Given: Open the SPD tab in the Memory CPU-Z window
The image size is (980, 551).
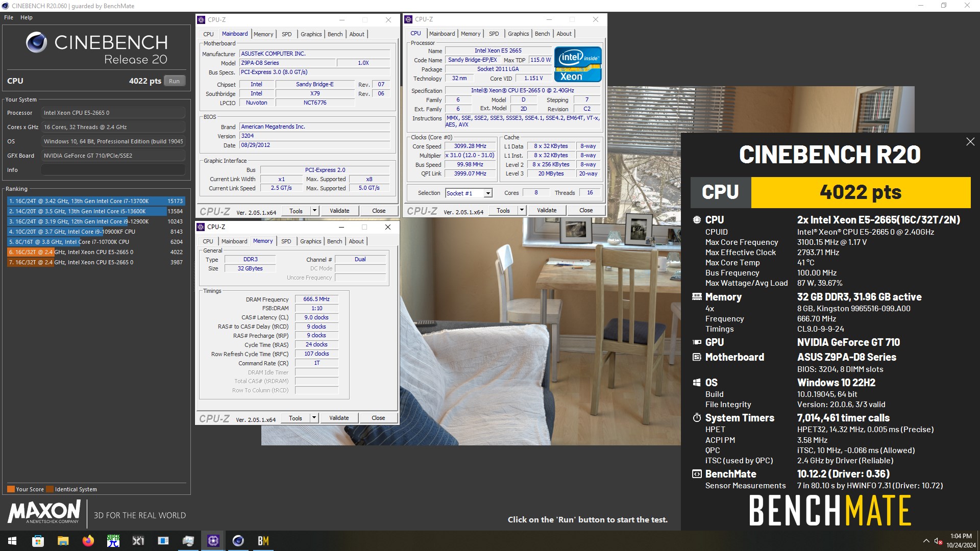Looking at the screenshot, I should pyautogui.click(x=286, y=241).
